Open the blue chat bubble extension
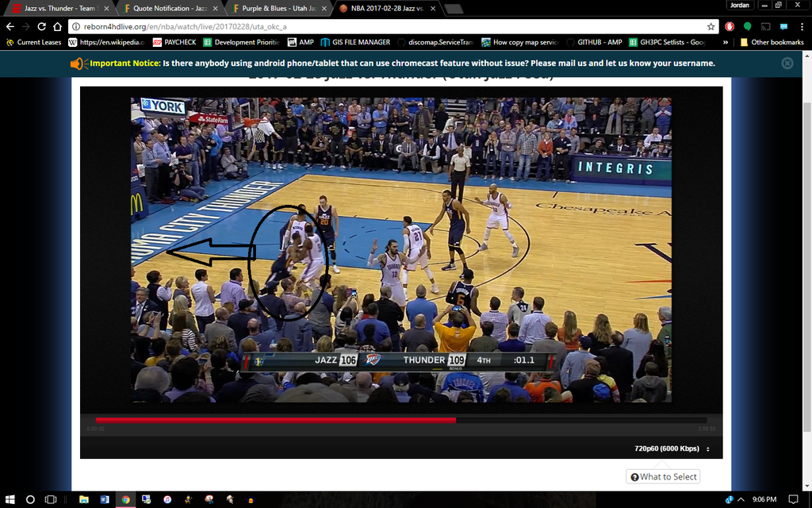This screenshot has width=812, height=508. 783,26
